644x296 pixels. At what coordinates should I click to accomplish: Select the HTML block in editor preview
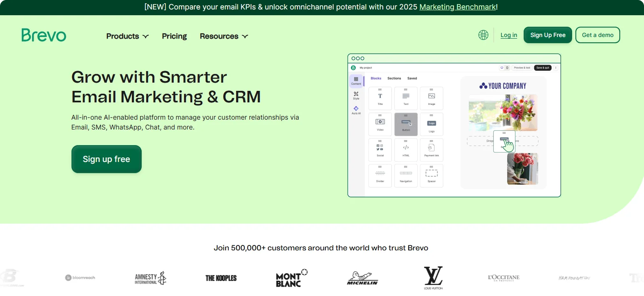click(x=406, y=150)
